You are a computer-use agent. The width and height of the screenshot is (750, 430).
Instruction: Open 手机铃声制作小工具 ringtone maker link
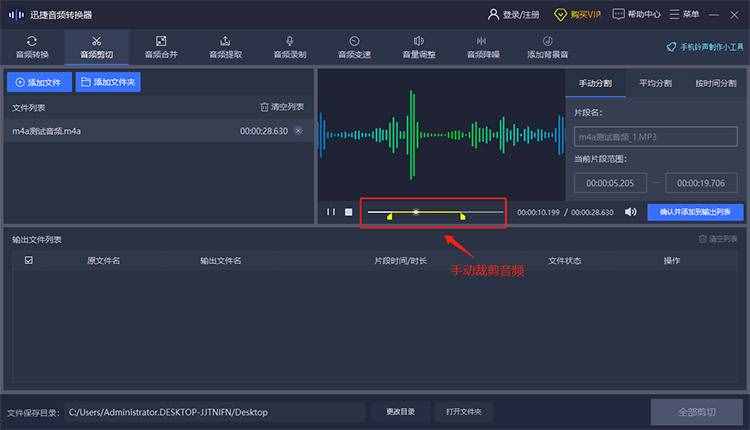[705, 47]
